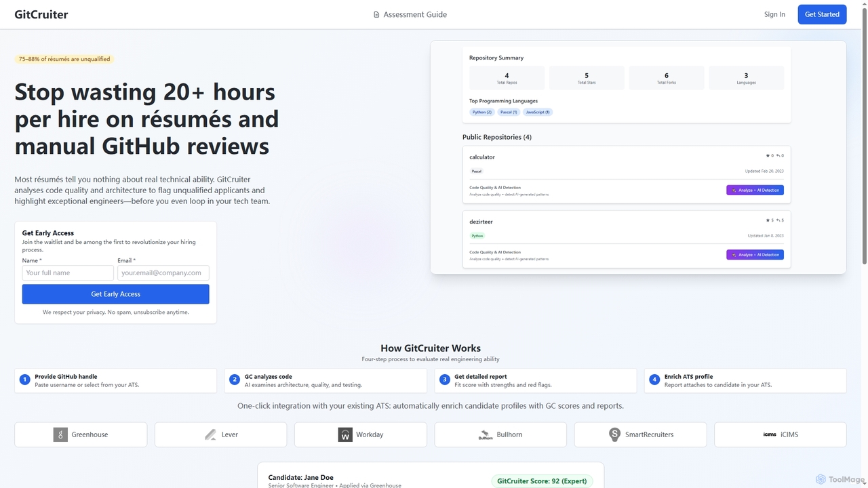Click the Workday logo icon
The width and height of the screenshot is (868, 488).
(345, 434)
